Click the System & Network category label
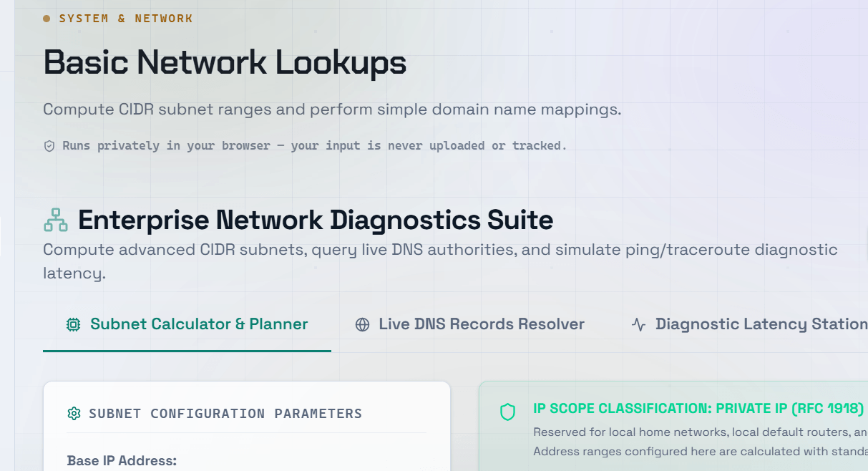 (x=126, y=19)
